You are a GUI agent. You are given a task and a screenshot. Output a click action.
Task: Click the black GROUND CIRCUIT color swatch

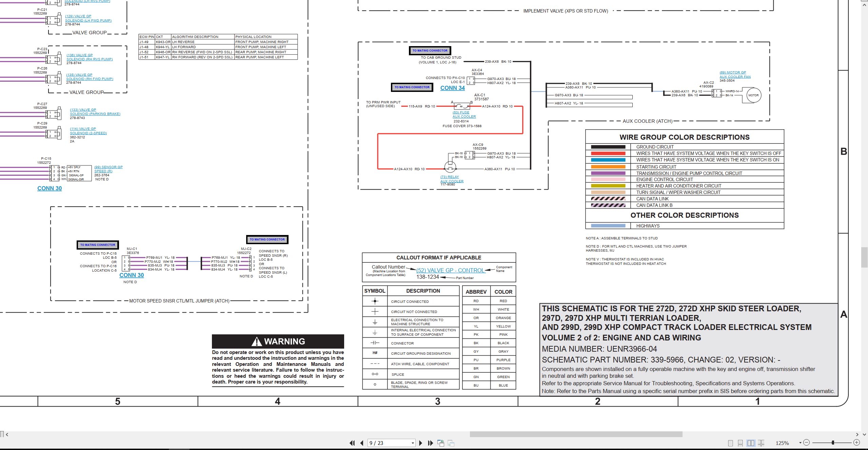[608, 147]
